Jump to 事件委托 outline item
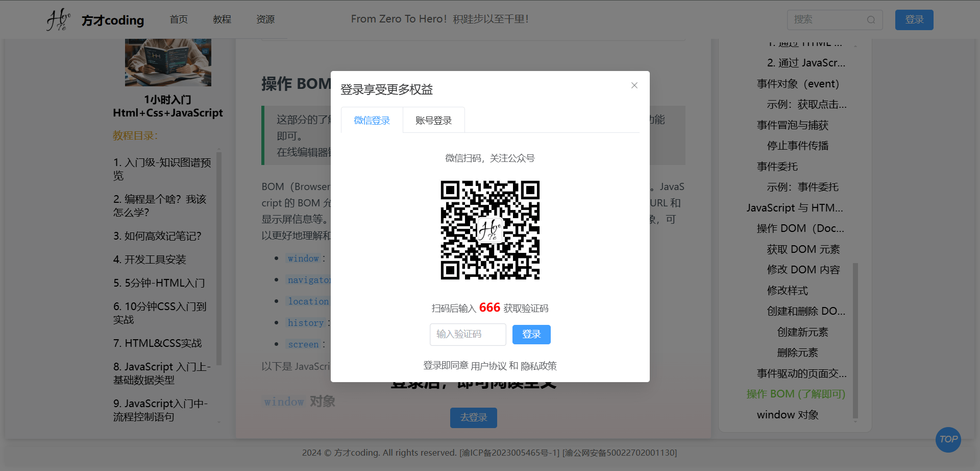 point(777,167)
